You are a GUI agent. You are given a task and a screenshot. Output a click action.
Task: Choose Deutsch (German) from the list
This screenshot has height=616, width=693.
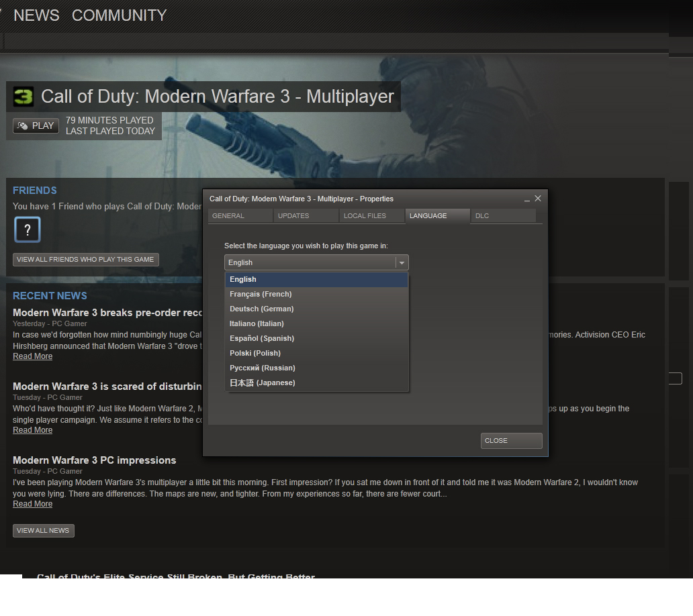tap(316, 309)
